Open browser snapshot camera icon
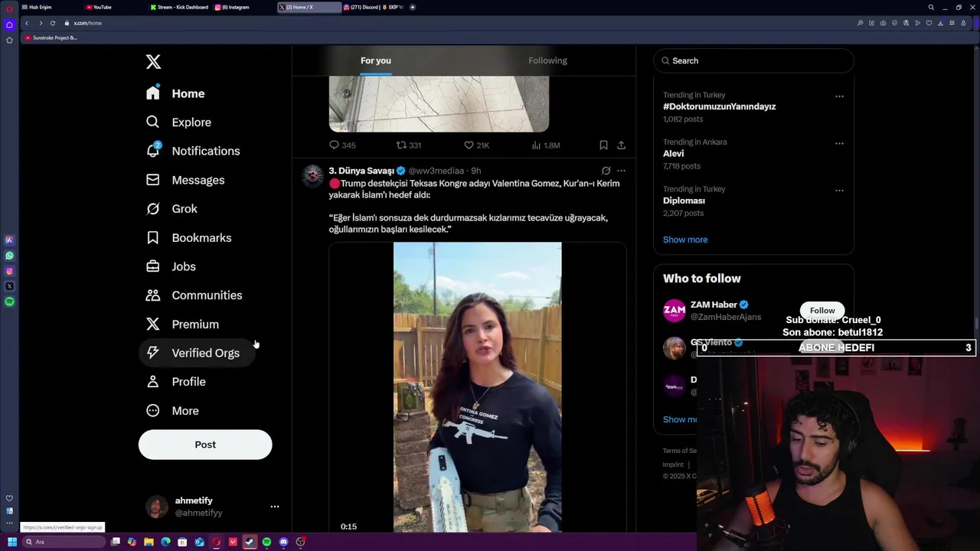The image size is (980, 551). click(884, 23)
